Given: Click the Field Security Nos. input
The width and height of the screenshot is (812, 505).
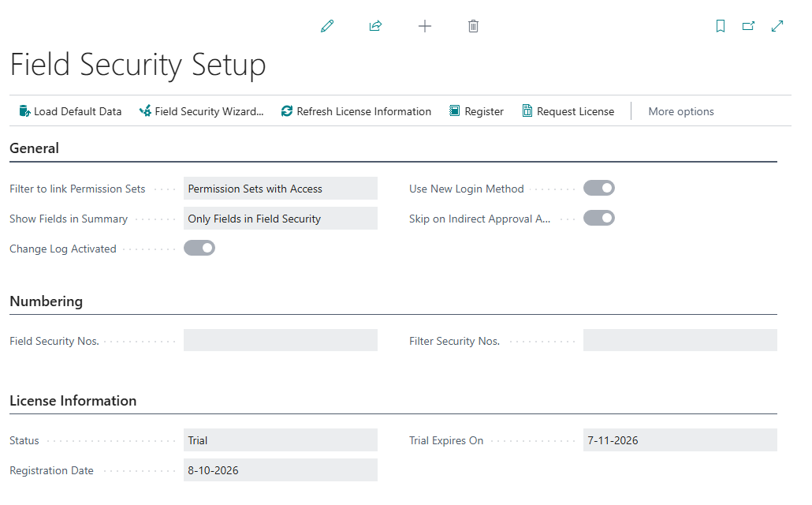Looking at the screenshot, I should click(x=281, y=341).
